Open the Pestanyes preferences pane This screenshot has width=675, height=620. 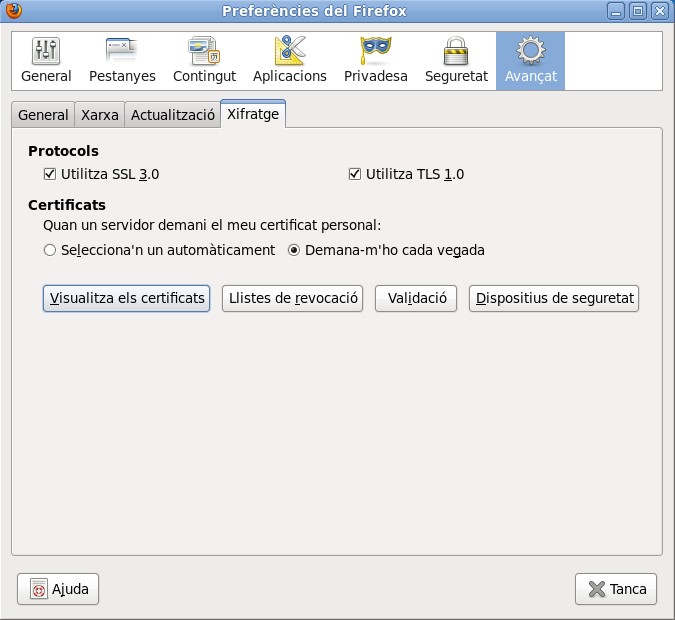click(122, 61)
